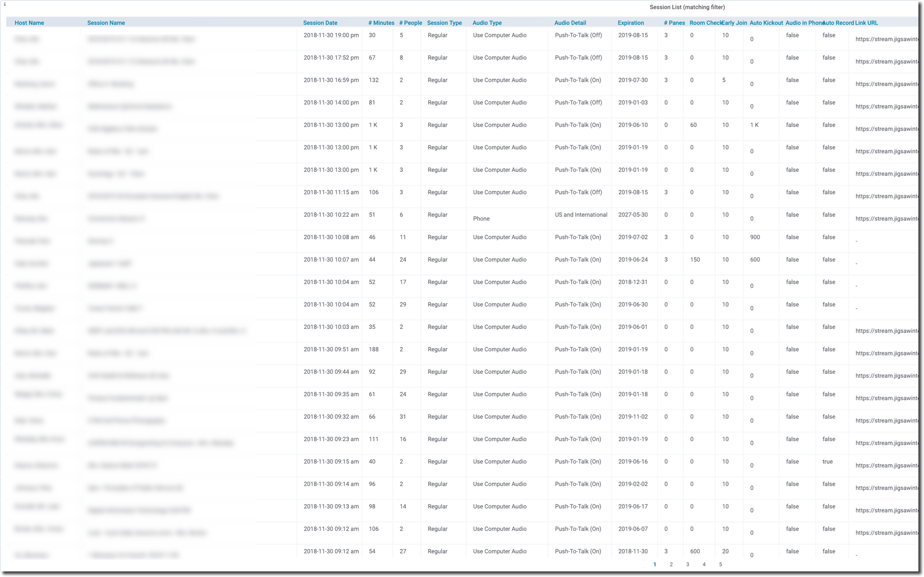The image size is (924, 577).
Task: Sort sessions by Session Date header
Action: pyautogui.click(x=320, y=23)
